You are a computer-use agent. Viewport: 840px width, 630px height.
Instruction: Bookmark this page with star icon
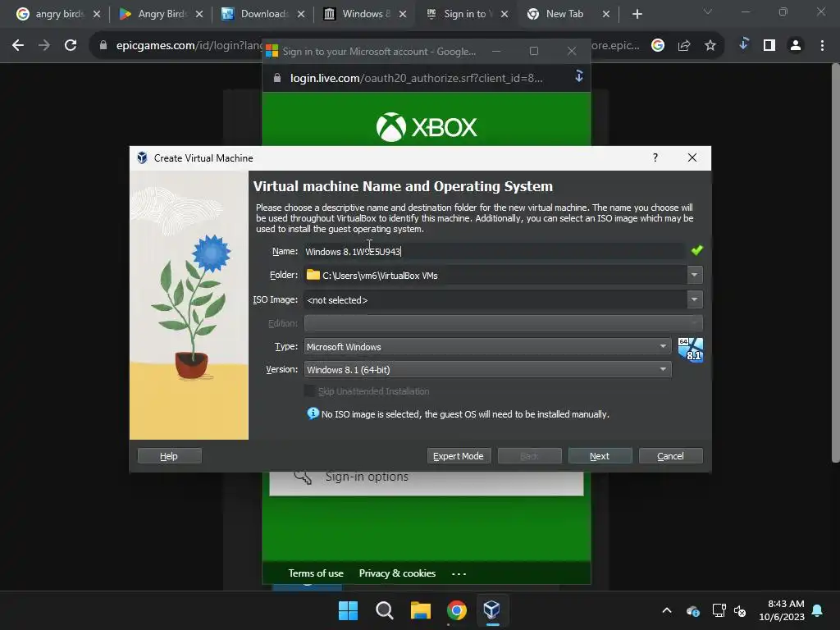click(710, 46)
